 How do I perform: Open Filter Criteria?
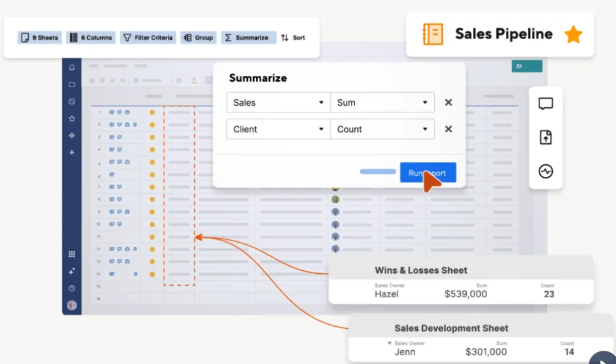148,38
